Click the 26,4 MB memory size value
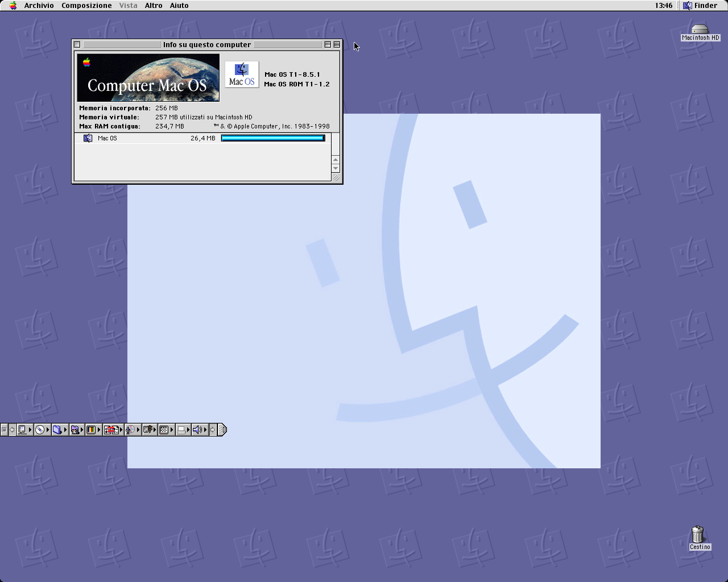The width and height of the screenshot is (728, 582). tap(203, 138)
